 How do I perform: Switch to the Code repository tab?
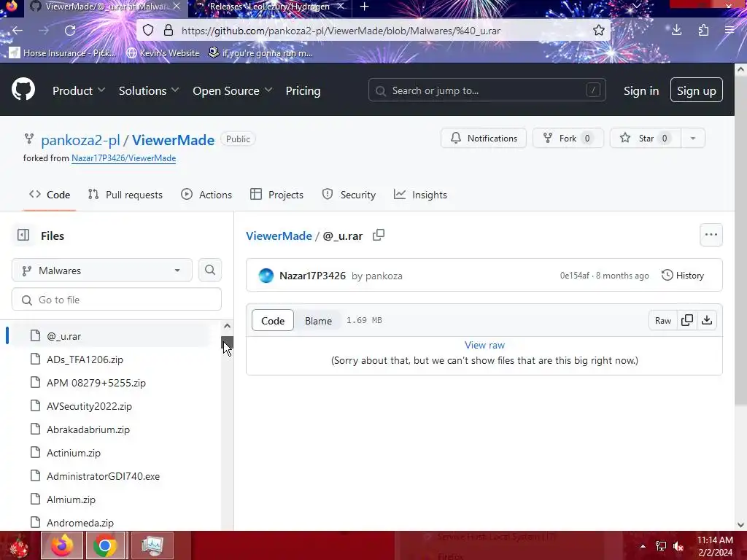click(50, 195)
